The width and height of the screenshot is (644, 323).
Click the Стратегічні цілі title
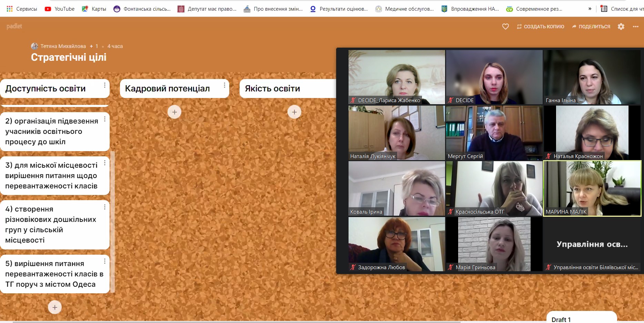[x=69, y=57]
